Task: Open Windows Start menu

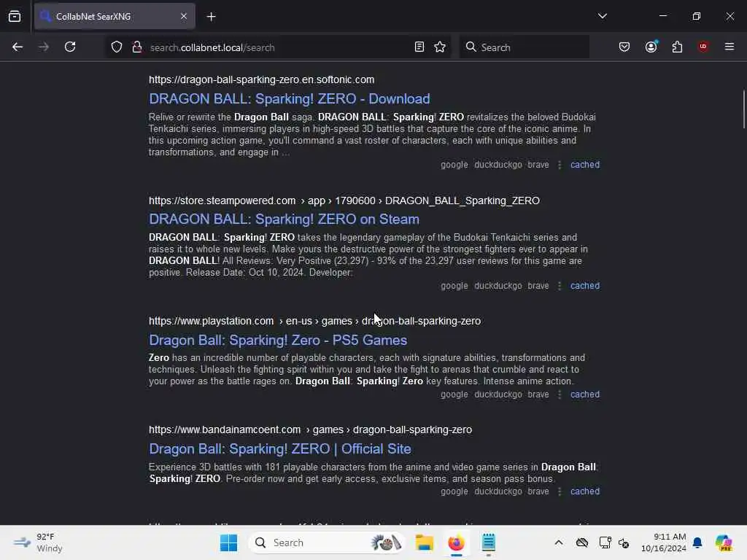Action: click(x=228, y=542)
